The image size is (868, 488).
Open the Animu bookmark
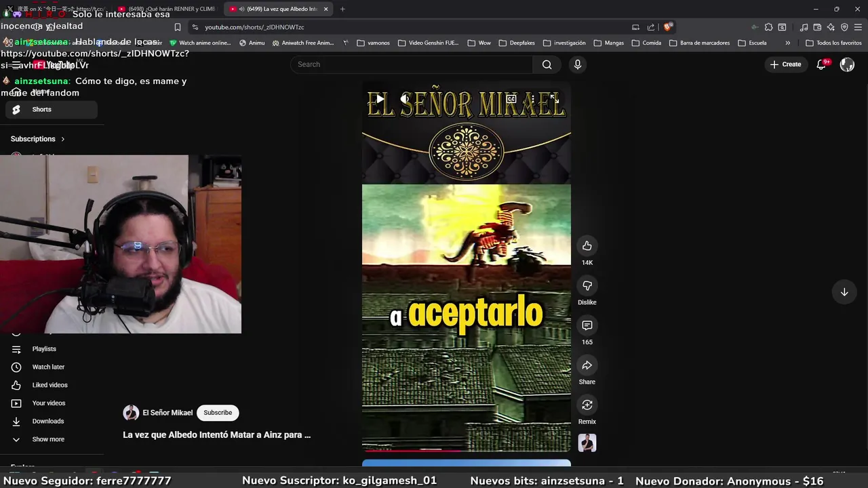[x=252, y=43]
